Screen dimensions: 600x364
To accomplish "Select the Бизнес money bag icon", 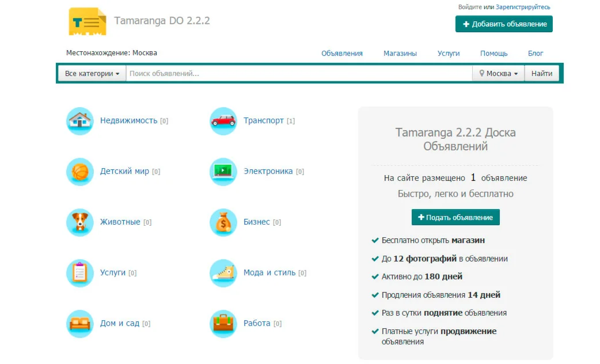I will (x=223, y=222).
